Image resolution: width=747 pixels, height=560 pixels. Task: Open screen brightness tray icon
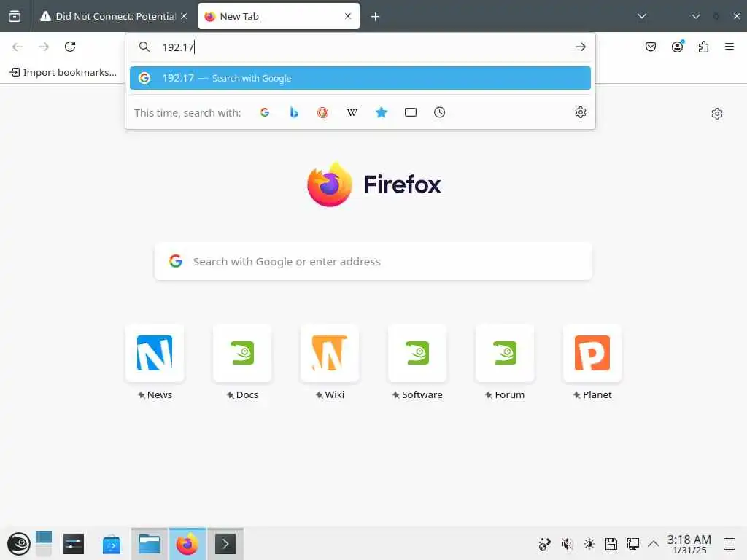coord(589,544)
